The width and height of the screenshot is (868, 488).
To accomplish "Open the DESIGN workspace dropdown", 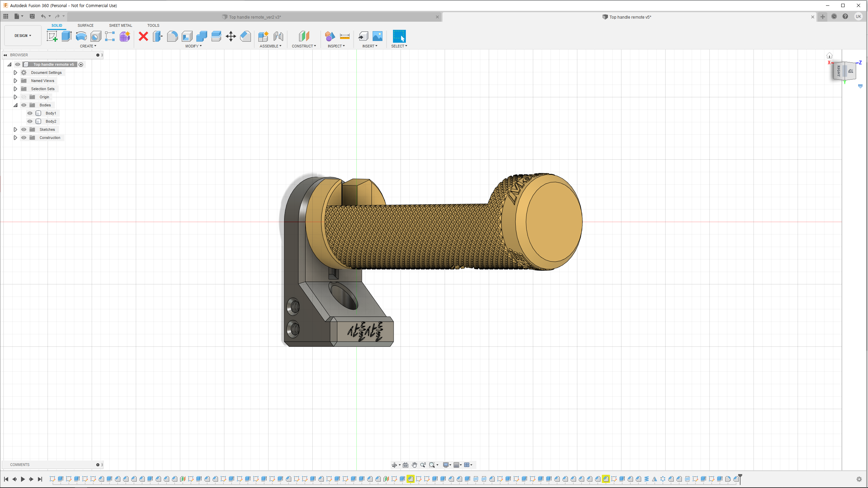I will [23, 36].
